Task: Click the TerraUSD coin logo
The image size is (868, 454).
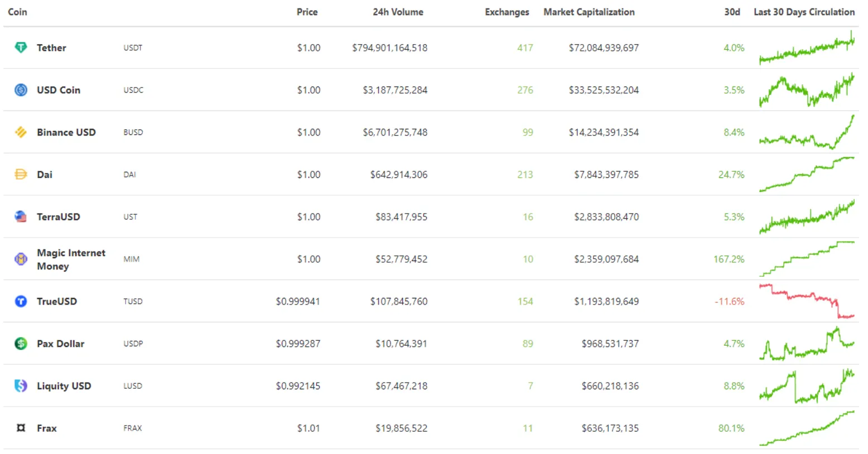Action: tap(21, 216)
